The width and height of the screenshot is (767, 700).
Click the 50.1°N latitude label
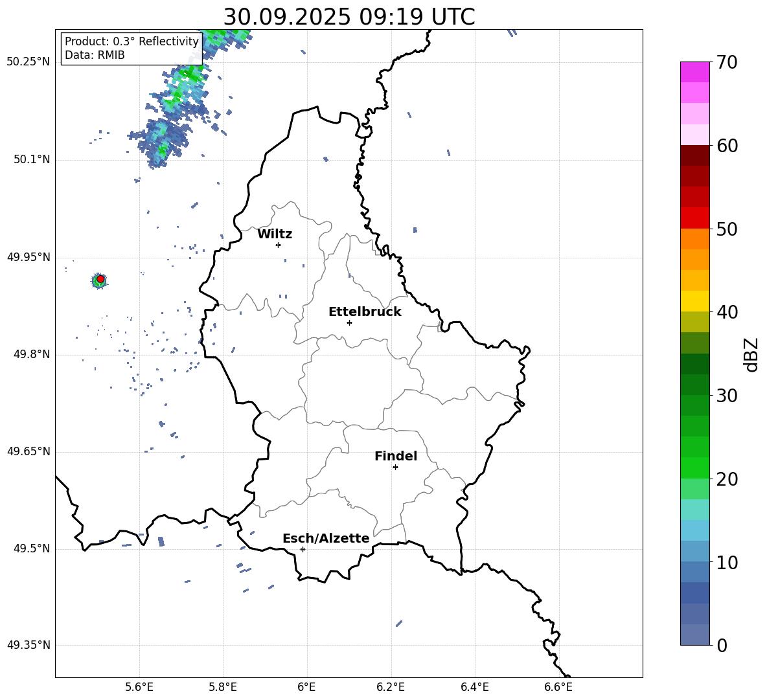[32, 160]
